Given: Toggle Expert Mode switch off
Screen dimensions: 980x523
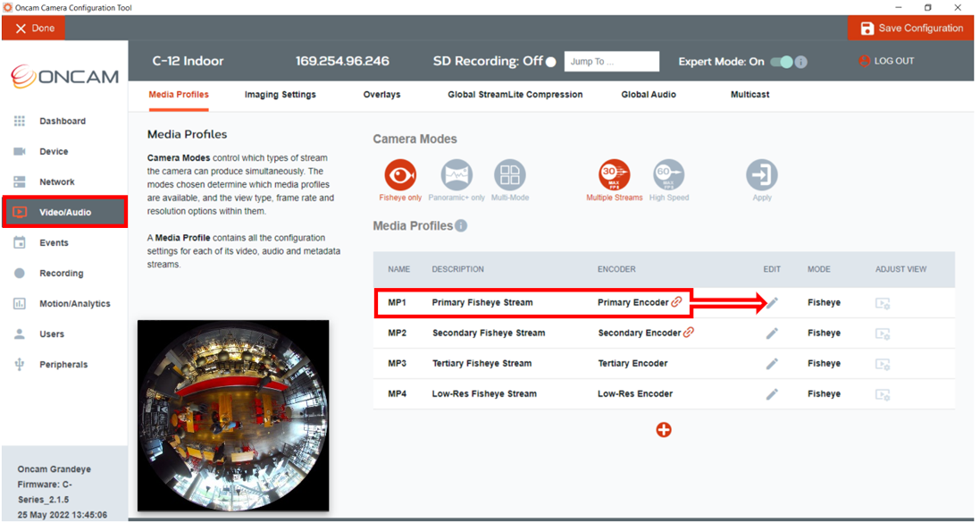Looking at the screenshot, I should pos(782,62).
